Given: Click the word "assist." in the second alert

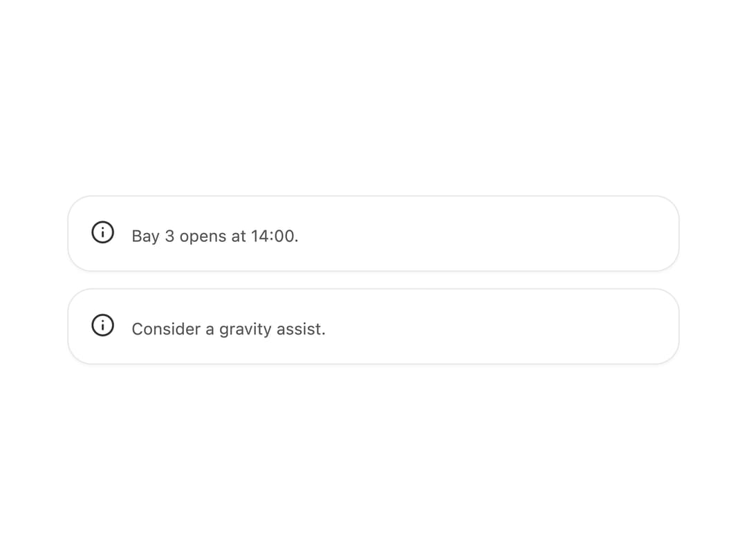Looking at the screenshot, I should (301, 328).
